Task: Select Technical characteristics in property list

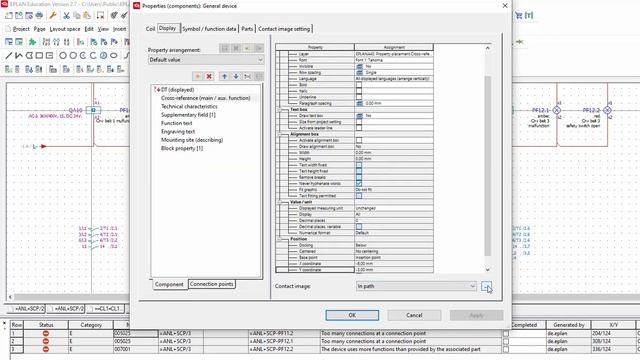Action: click(x=189, y=107)
